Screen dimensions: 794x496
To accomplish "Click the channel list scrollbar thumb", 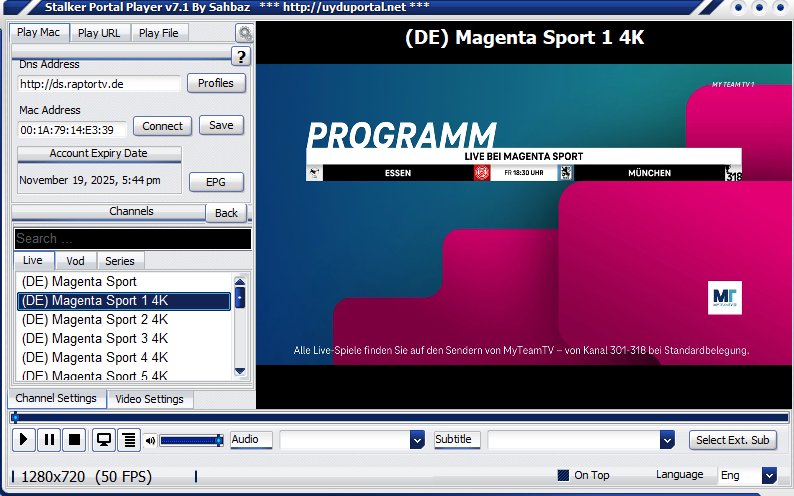I will [240, 298].
